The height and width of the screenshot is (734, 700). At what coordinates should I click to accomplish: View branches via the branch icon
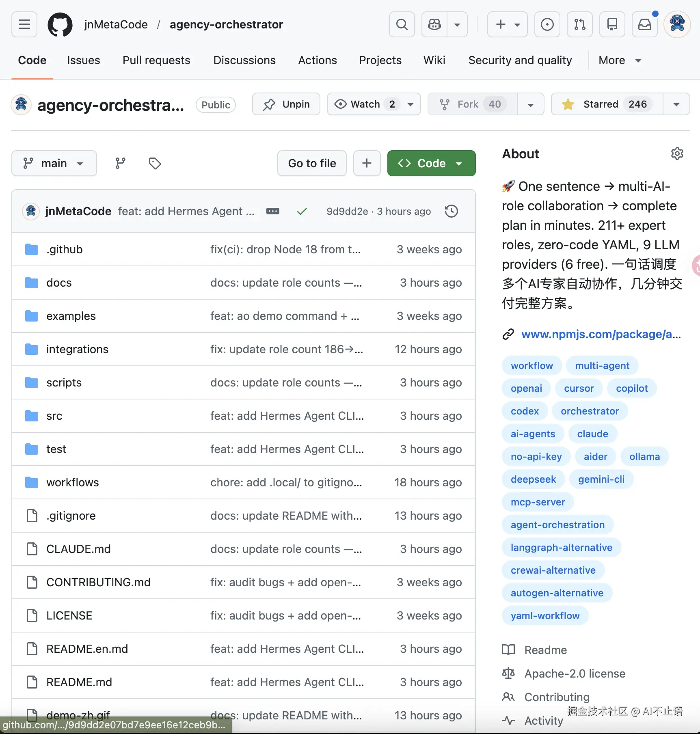point(120,163)
